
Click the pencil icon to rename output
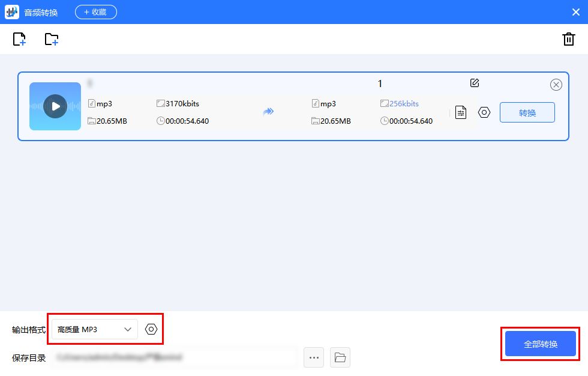click(475, 83)
